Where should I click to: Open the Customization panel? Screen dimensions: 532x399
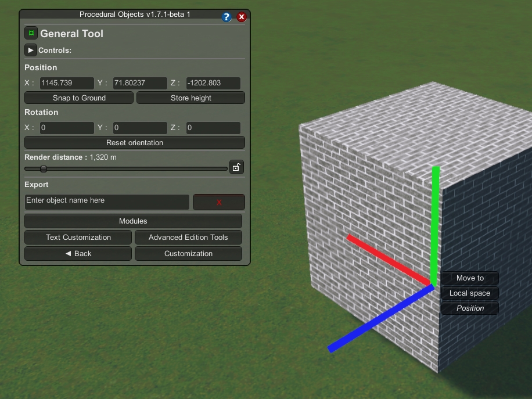[188, 253]
